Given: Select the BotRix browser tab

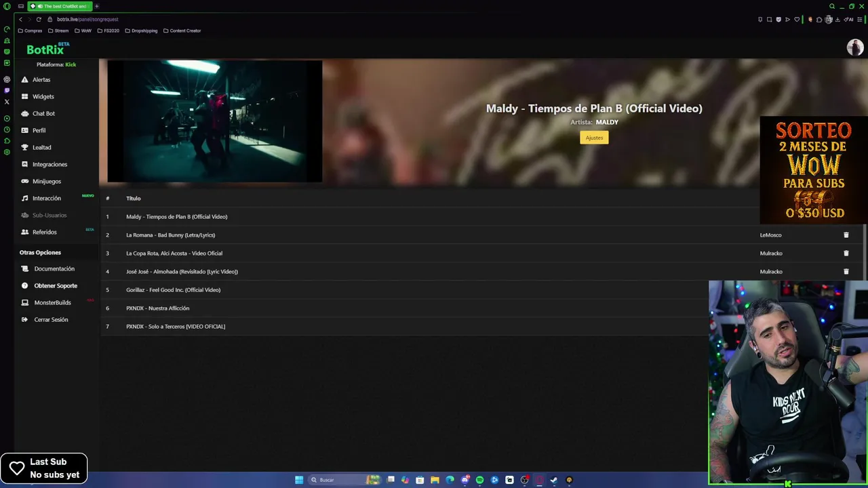Looking at the screenshot, I should [x=60, y=6].
